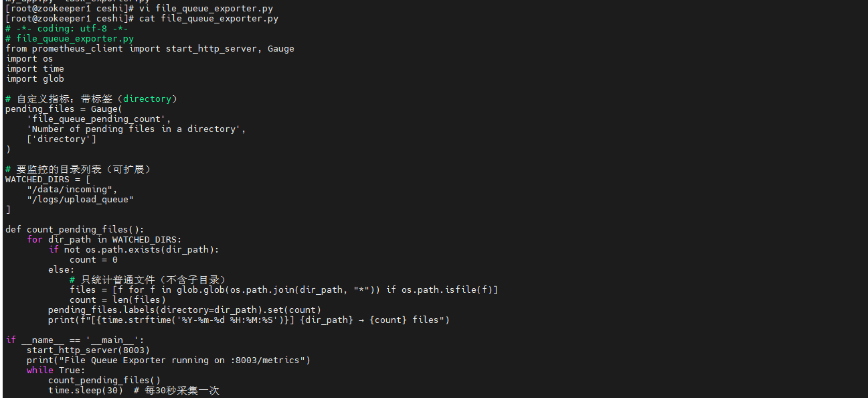Click the 'count = 0' statement
Screen dimensions: 868x398
pos(93,259)
